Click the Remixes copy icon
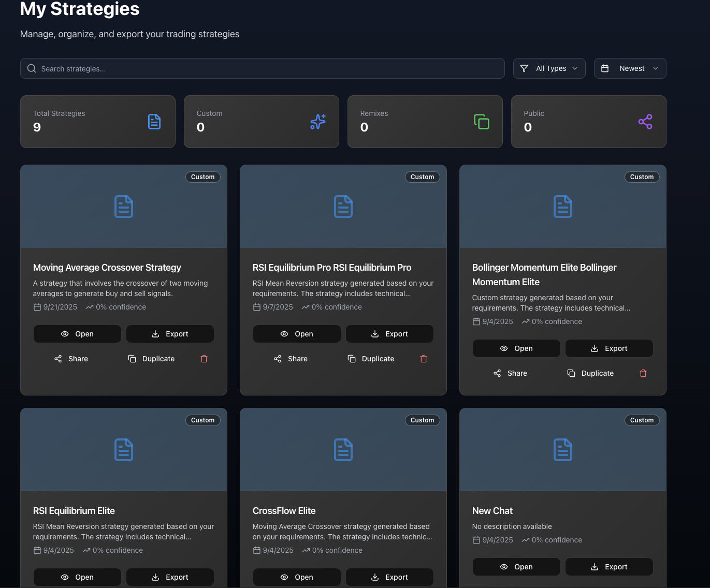Viewport: 710px width, 588px height. pos(482,122)
